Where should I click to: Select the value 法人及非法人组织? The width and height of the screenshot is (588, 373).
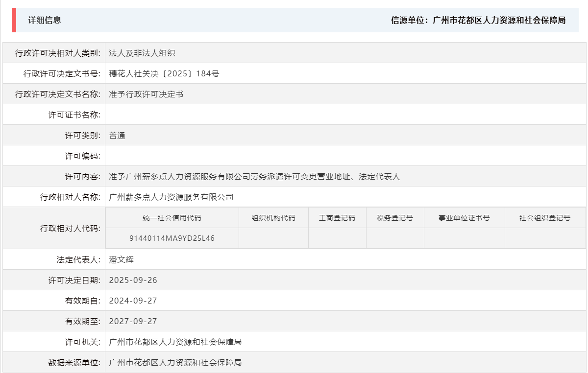(x=142, y=53)
